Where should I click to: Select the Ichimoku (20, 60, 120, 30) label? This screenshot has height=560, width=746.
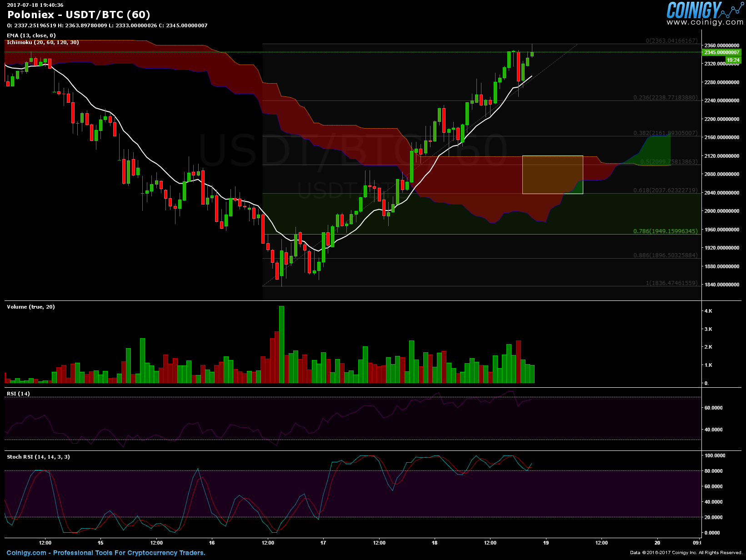pyautogui.click(x=43, y=42)
